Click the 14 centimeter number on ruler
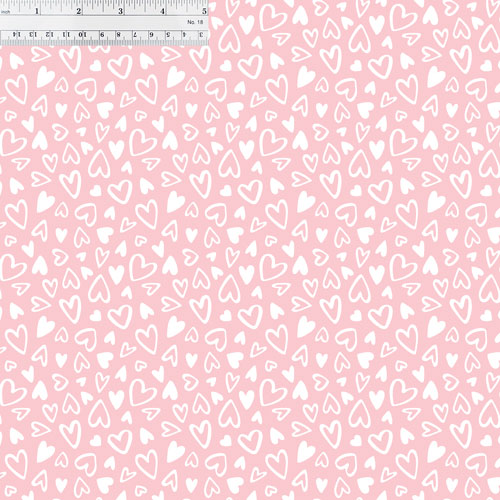500x500 pixels. tap(17, 34)
